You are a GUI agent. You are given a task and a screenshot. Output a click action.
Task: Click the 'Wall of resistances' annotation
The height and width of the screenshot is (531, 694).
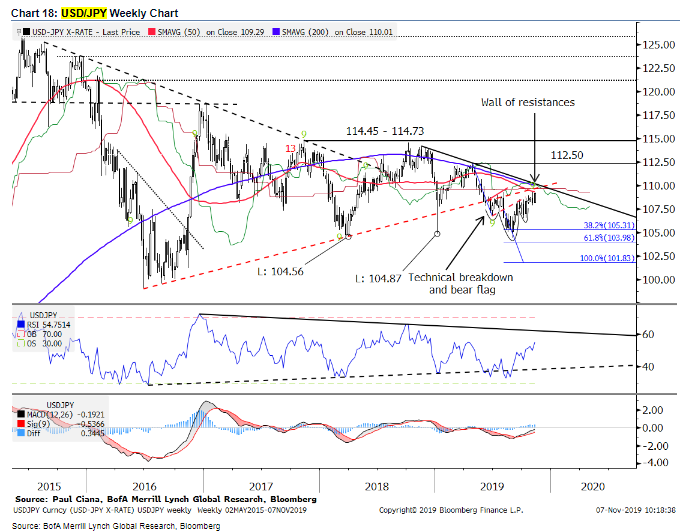[x=527, y=103]
